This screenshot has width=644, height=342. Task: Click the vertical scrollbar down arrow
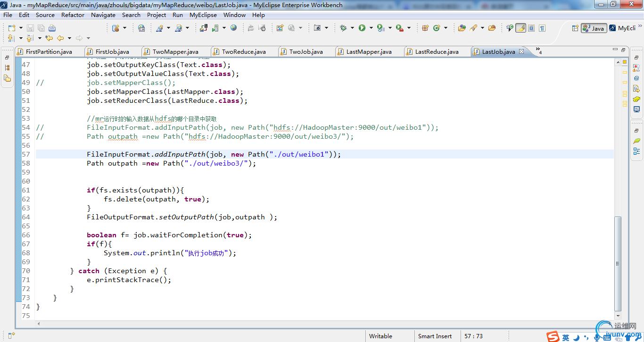point(618,316)
